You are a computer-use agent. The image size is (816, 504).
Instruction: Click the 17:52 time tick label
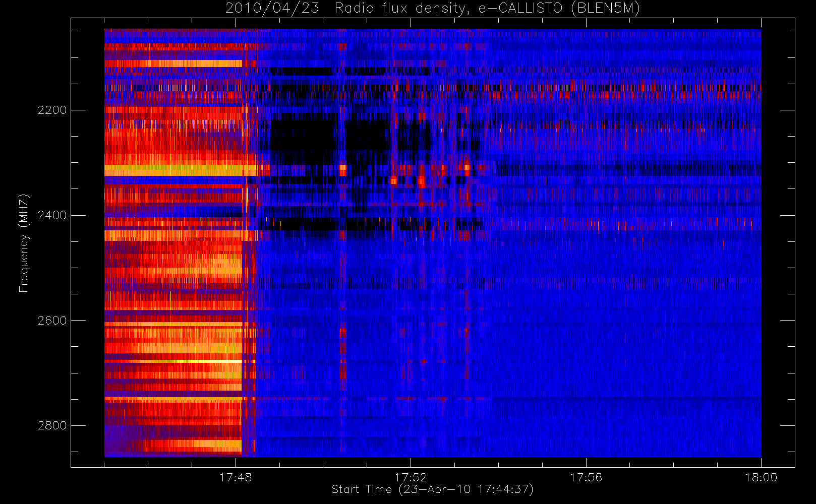tap(411, 477)
